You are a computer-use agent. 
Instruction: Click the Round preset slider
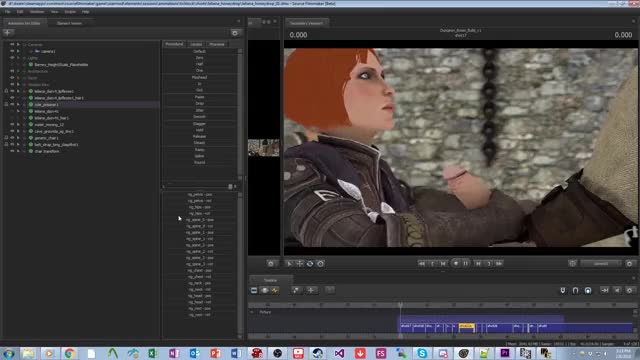(200, 162)
